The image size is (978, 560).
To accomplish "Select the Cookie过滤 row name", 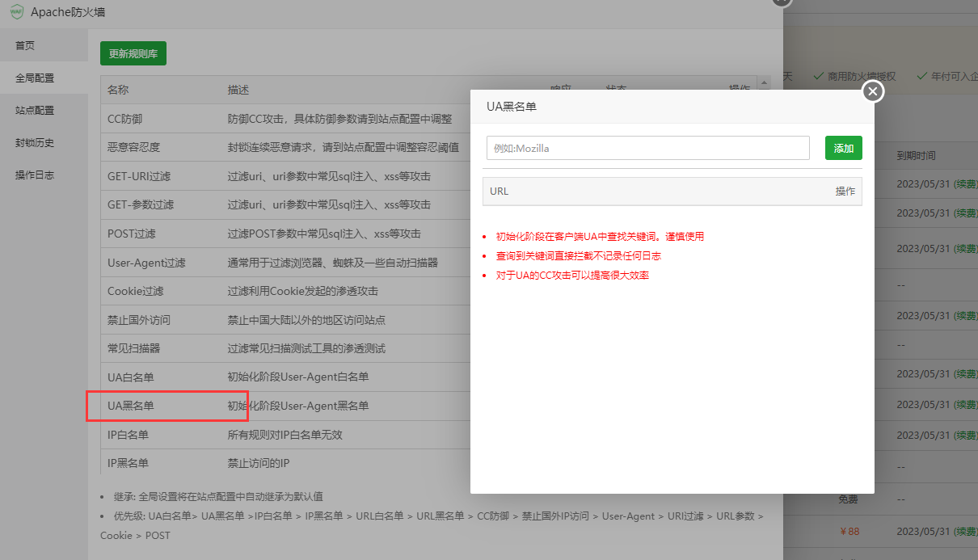I will click(x=136, y=291).
